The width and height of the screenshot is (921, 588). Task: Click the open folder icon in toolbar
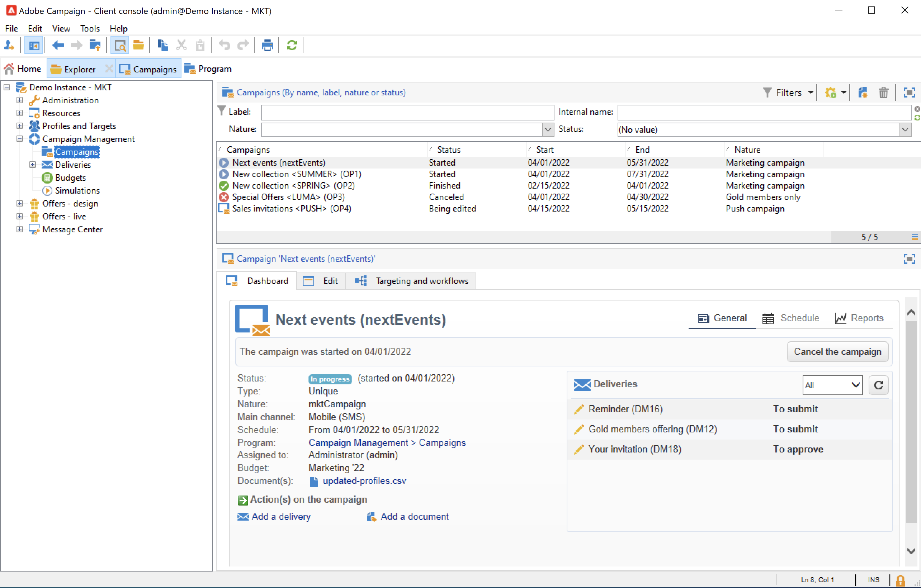point(138,46)
